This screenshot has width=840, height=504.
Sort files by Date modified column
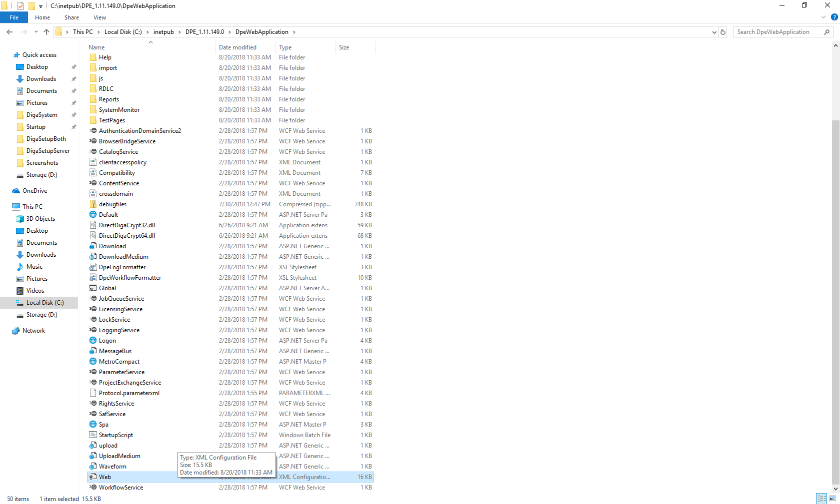click(238, 47)
